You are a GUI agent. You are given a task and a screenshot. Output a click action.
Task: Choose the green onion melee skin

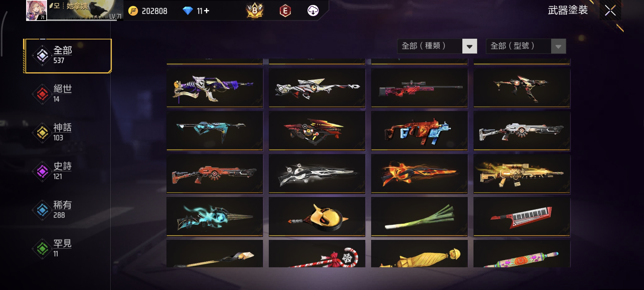point(419,217)
